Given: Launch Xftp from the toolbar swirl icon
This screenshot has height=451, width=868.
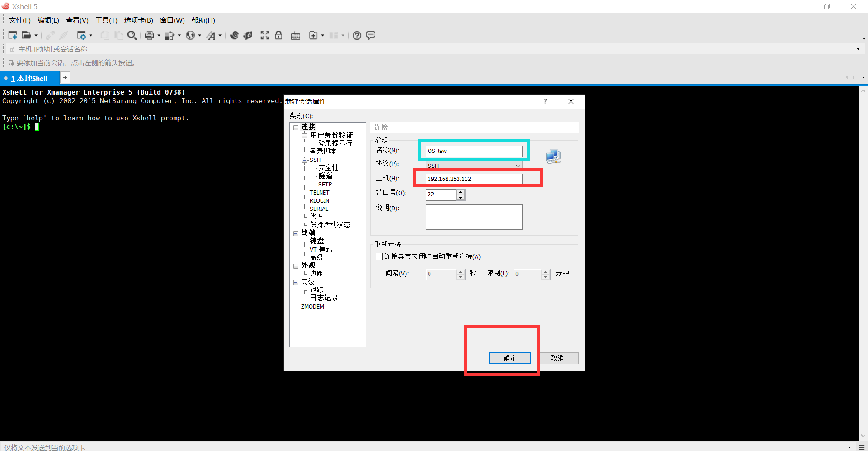Looking at the screenshot, I should pos(234,35).
